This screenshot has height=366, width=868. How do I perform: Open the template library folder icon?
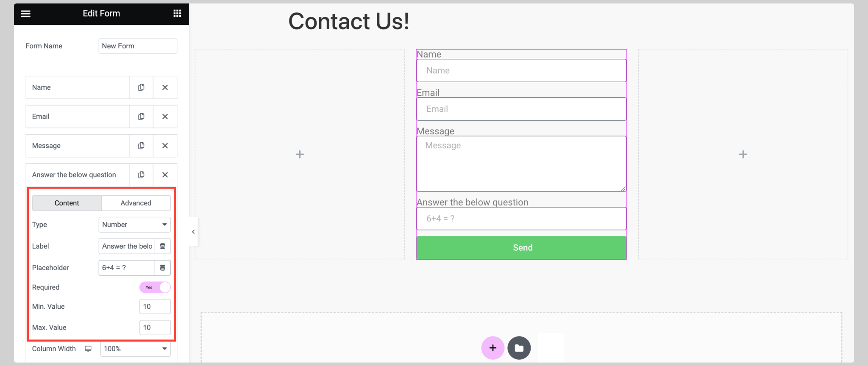click(519, 348)
